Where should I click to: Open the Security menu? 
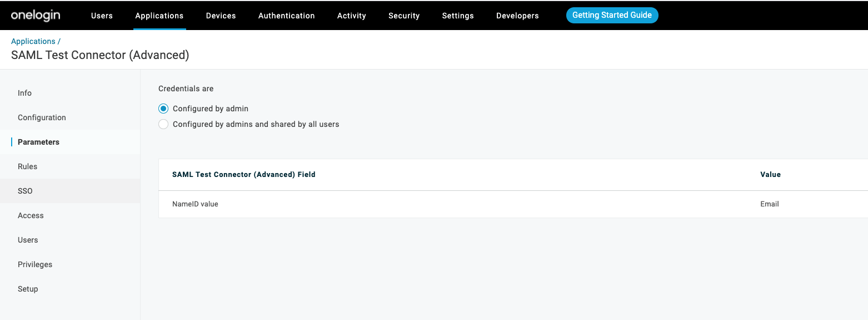coord(404,16)
